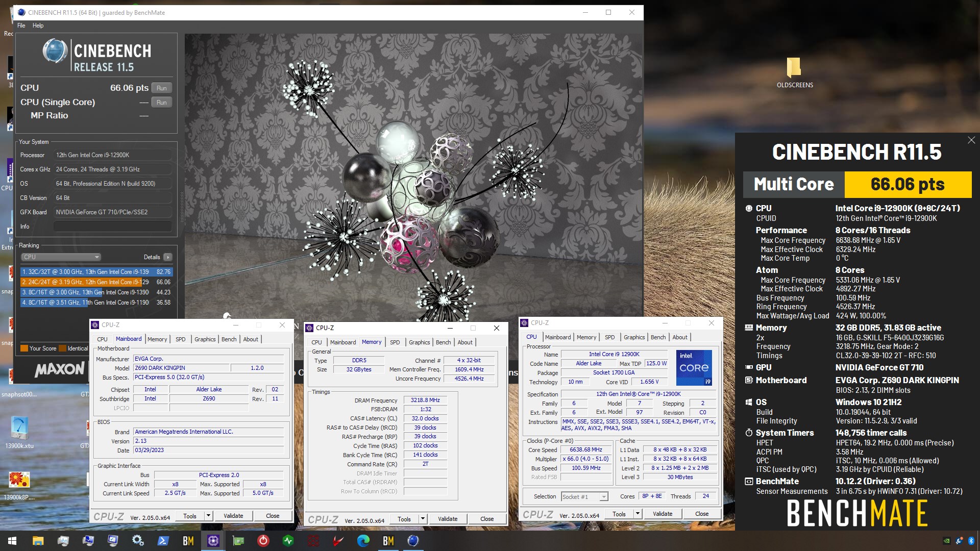This screenshot has height=551, width=980.
Task: Click Cinebench logo sphere icon
Action: [x=55, y=51]
